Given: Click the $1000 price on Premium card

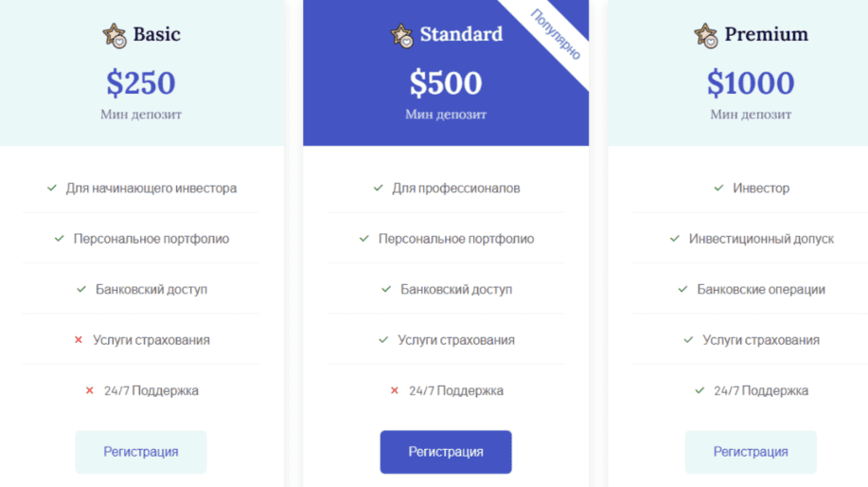Looking at the screenshot, I should [x=751, y=83].
